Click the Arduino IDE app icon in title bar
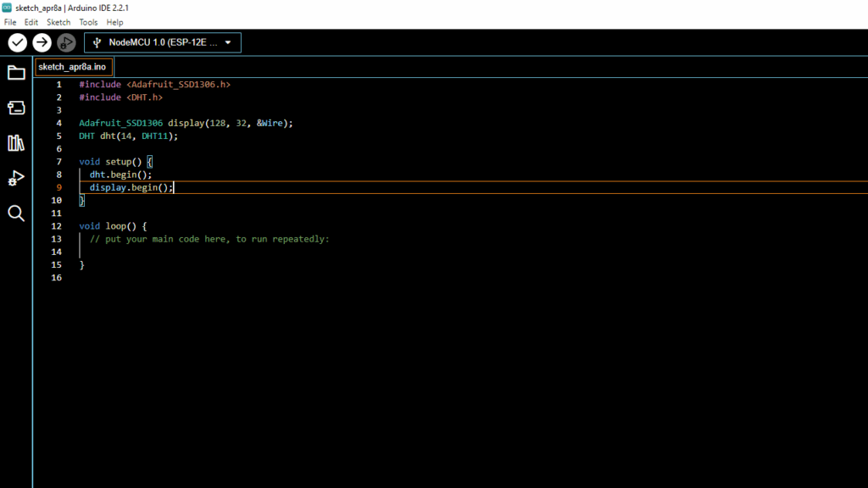 (x=7, y=8)
